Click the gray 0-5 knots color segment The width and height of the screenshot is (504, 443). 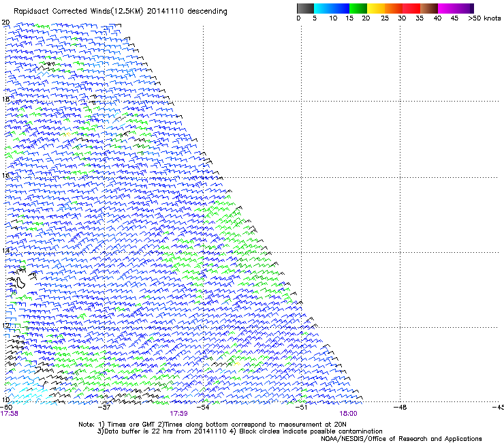coord(305,8)
